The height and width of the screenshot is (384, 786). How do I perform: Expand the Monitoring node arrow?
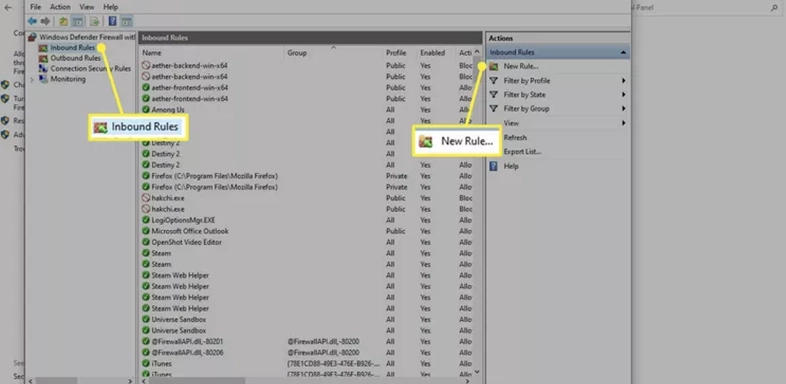pyautogui.click(x=33, y=79)
